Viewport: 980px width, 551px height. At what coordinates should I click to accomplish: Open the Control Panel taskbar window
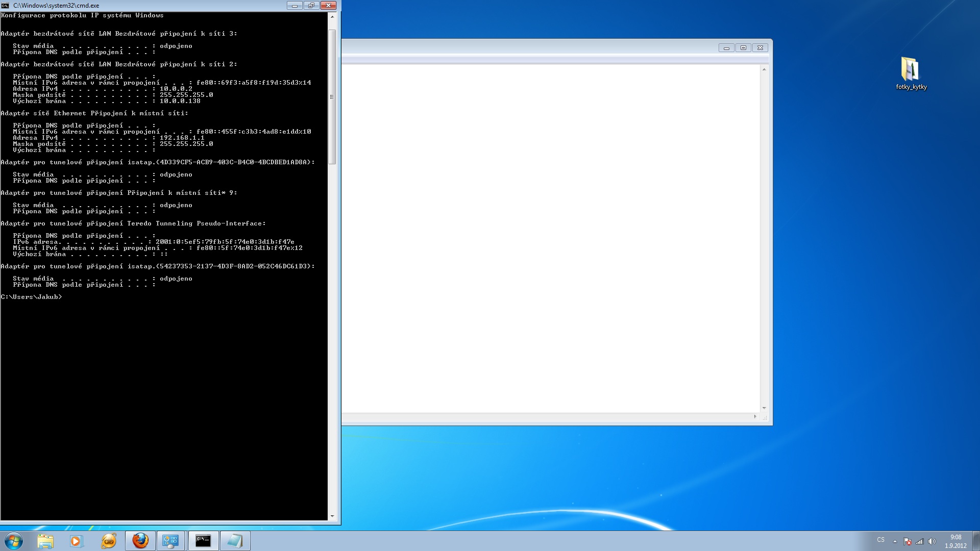click(170, 541)
